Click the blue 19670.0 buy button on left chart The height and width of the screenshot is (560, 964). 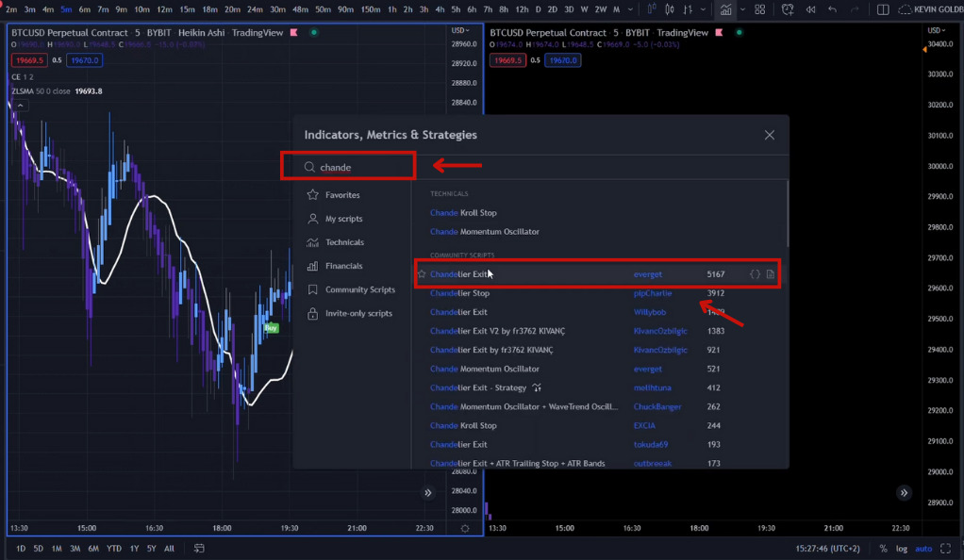click(85, 60)
